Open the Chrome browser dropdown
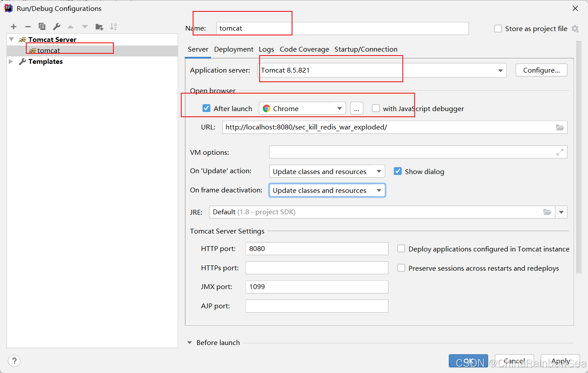Viewport: 588px width, 373px height. coord(302,108)
